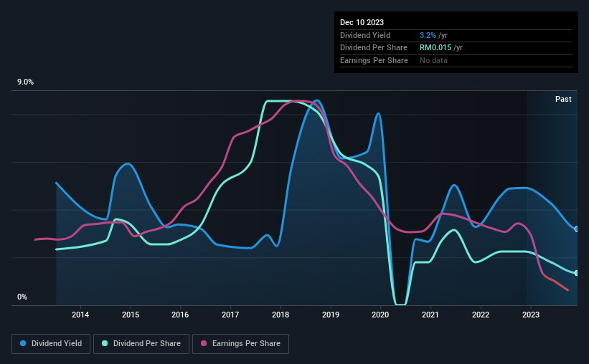
Task: Click the 0% y-axis label
Action: pyautogui.click(x=22, y=297)
